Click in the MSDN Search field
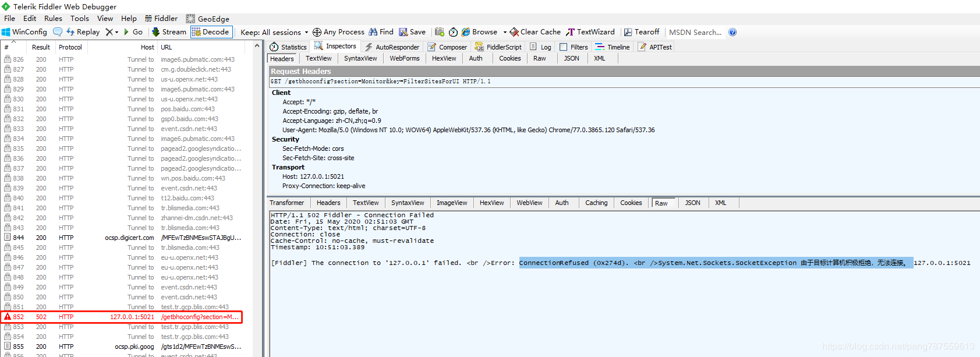This screenshot has width=980, height=357. point(695,32)
